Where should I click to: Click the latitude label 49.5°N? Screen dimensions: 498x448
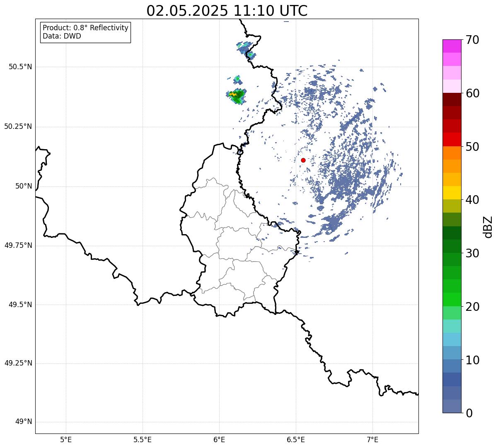click(x=20, y=305)
